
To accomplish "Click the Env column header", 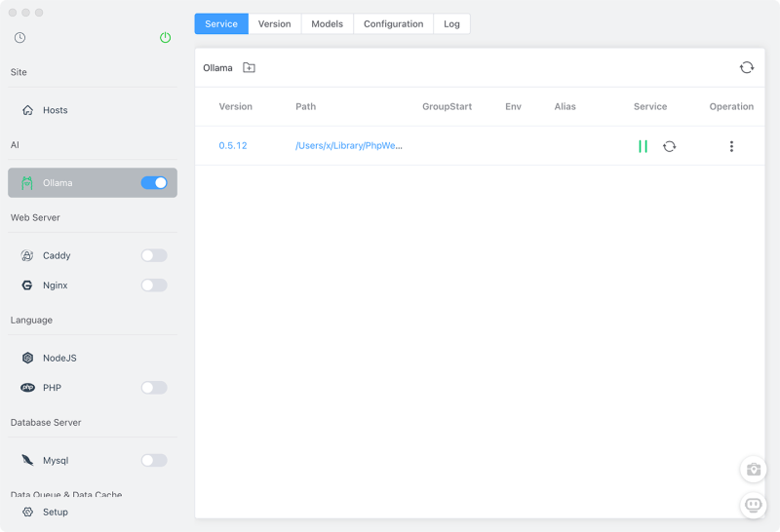I will point(513,106).
